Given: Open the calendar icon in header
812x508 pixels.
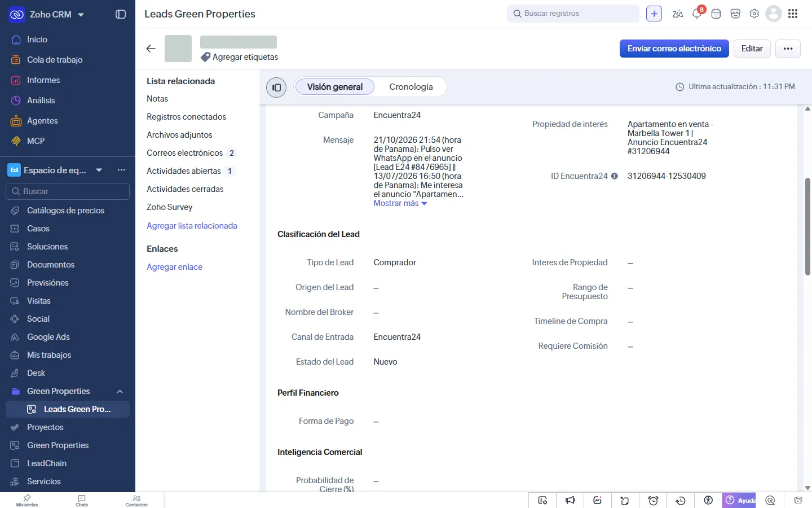Looking at the screenshot, I should click(716, 14).
